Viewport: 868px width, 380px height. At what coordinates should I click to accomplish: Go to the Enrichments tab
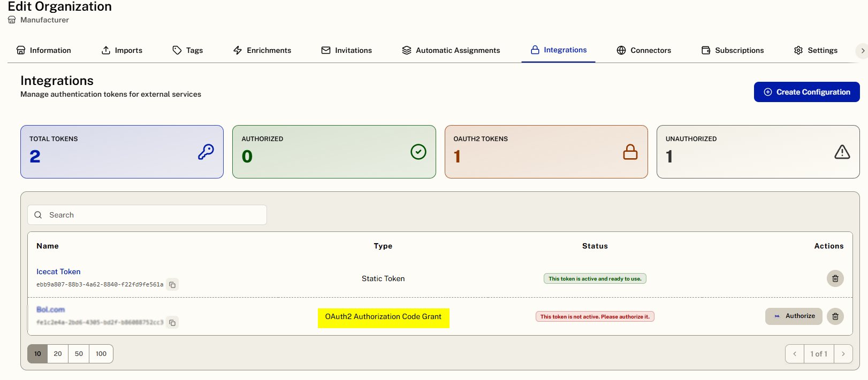point(262,50)
